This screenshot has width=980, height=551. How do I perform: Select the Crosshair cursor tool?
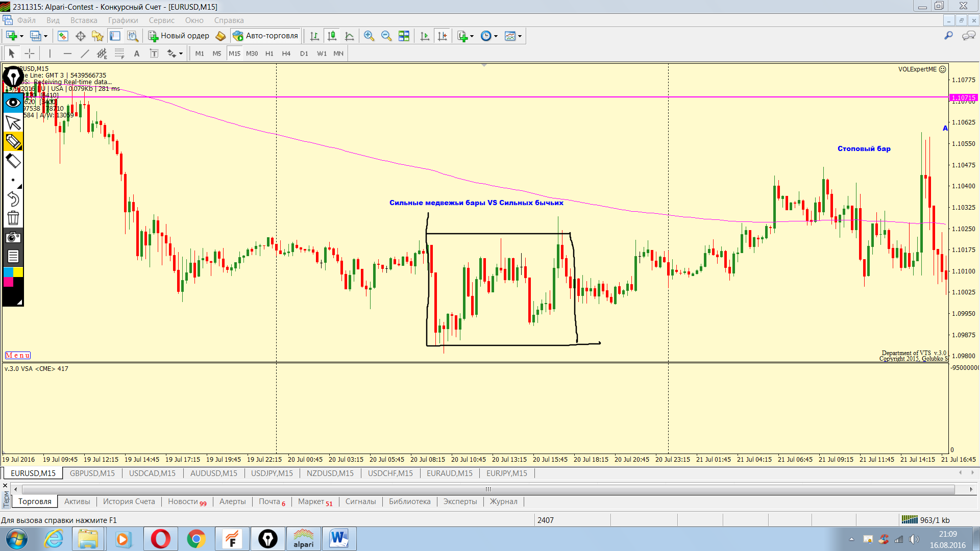pos(30,54)
